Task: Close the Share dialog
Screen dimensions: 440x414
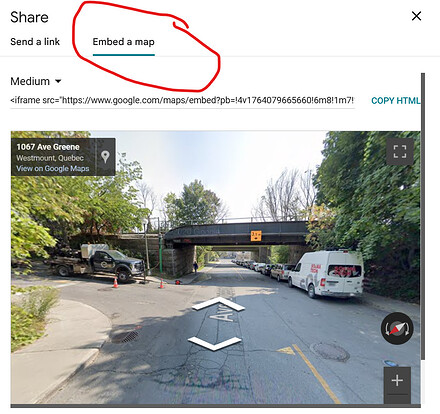Action: [416, 16]
